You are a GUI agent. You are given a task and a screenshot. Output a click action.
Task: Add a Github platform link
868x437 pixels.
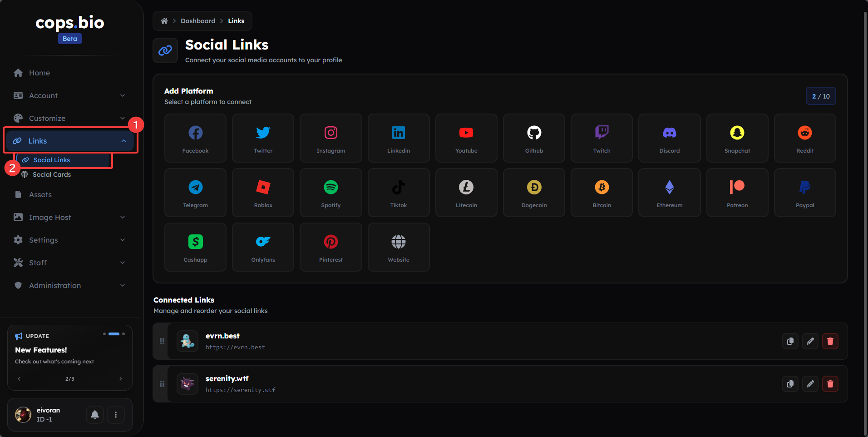(534, 138)
